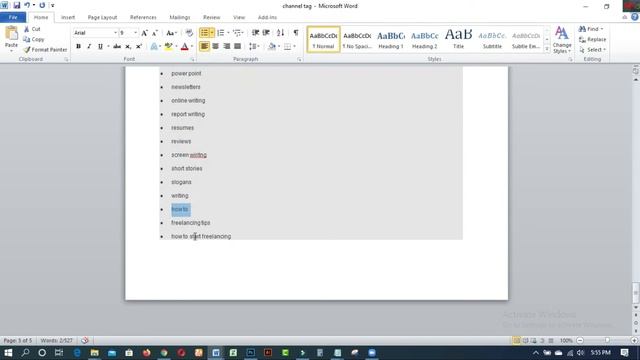The height and width of the screenshot is (360, 640).
Task: Toggle Bullets list button
Action: click(204, 33)
